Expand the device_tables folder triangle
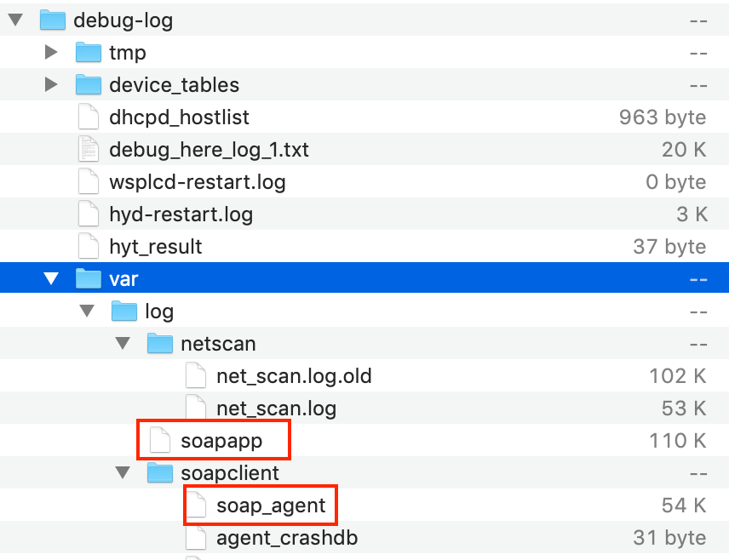This screenshot has height=560, width=729. pos(51,85)
